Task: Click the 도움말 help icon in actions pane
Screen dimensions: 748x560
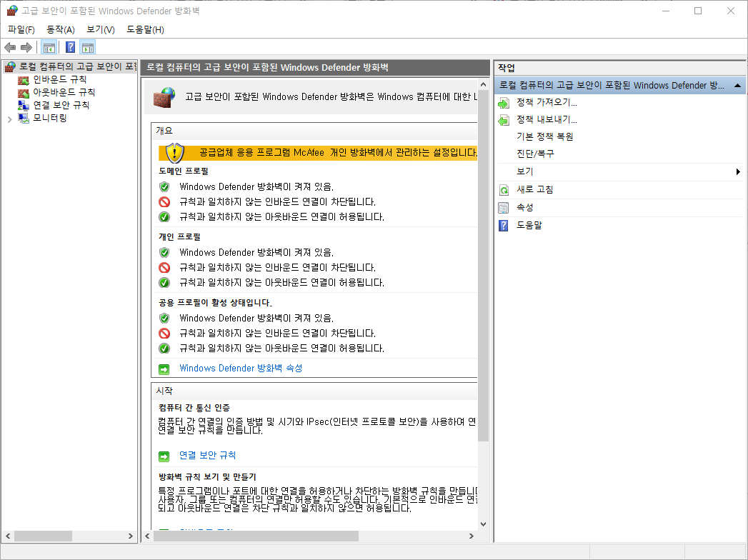Action: click(x=504, y=225)
